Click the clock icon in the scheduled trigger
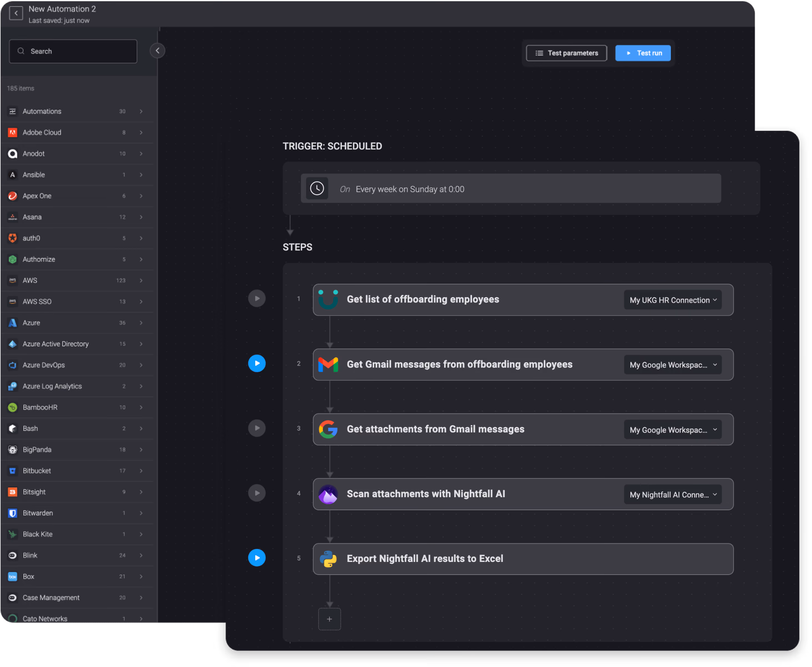Viewport: 812px width, 667px height. (317, 189)
